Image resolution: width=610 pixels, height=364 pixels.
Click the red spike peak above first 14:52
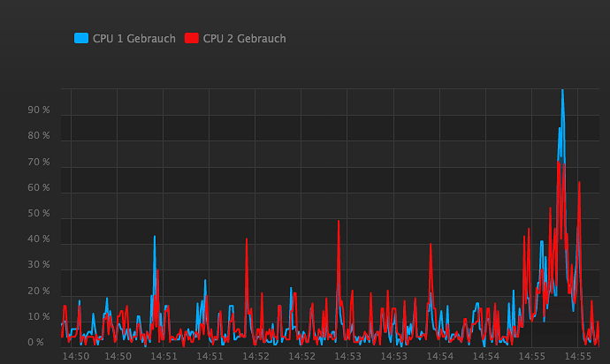coord(247,239)
